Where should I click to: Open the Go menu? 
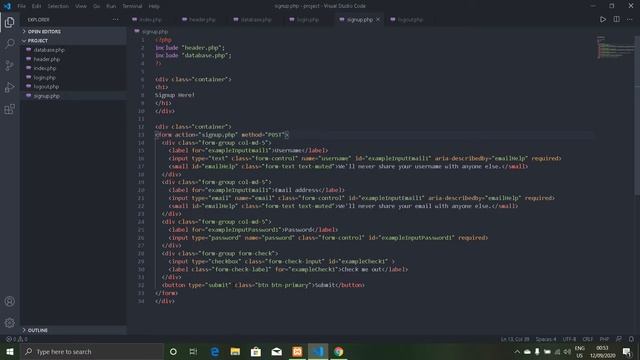pos(96,6)
